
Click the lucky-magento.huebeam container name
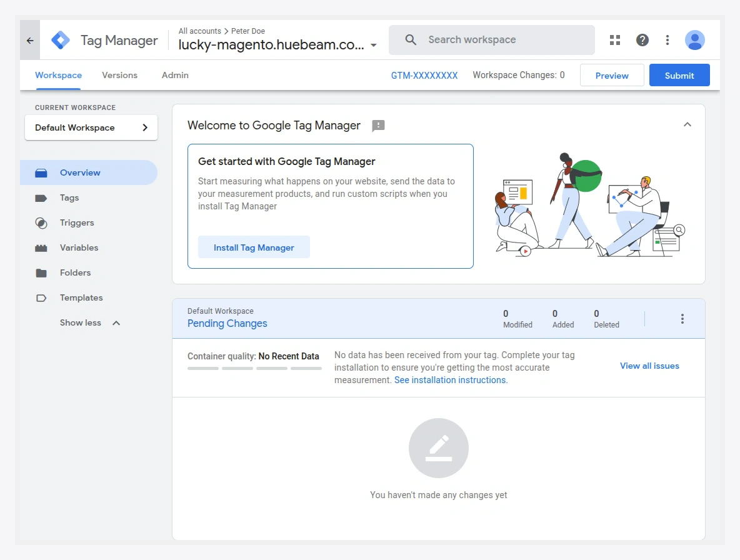(271, 45)
